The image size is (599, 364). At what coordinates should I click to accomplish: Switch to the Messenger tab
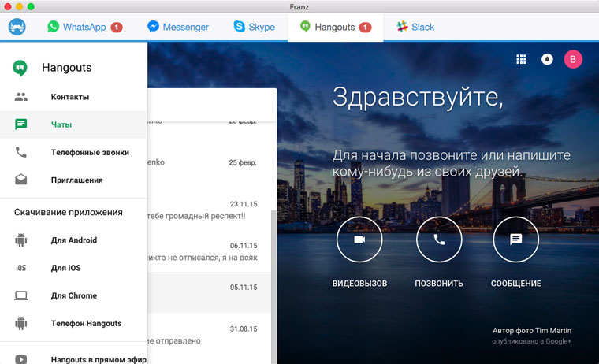pyautogui.click(x=178, y=27)
